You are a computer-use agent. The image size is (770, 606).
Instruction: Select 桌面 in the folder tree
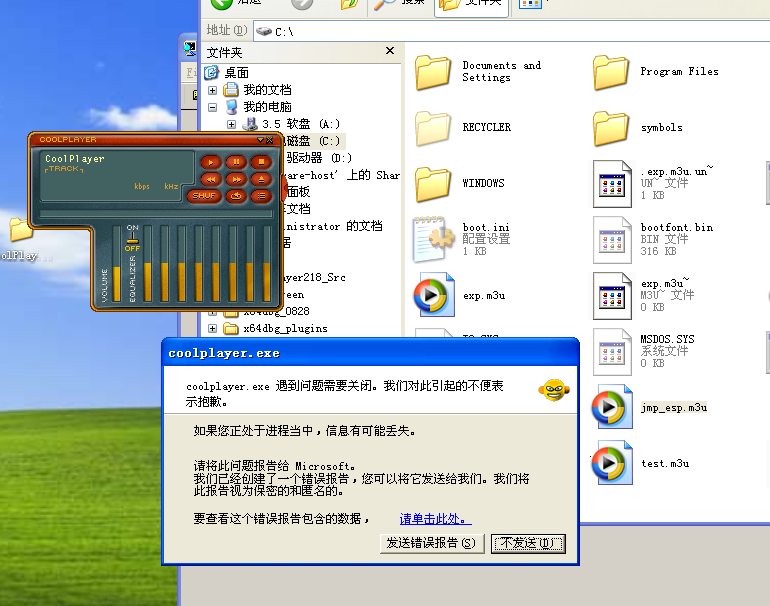click(x=237, y=73)
